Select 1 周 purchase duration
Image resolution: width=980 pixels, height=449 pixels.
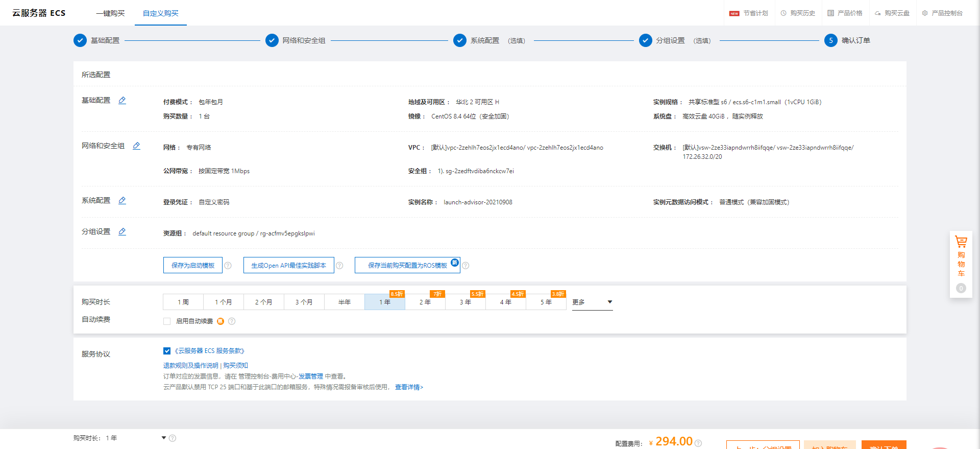[x=183, y=302]
